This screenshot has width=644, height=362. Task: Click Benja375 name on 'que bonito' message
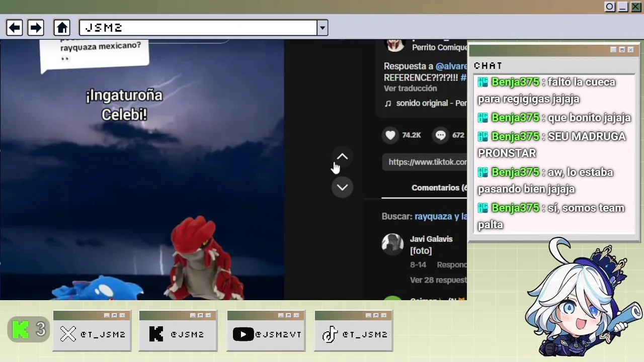pos(515,118)
